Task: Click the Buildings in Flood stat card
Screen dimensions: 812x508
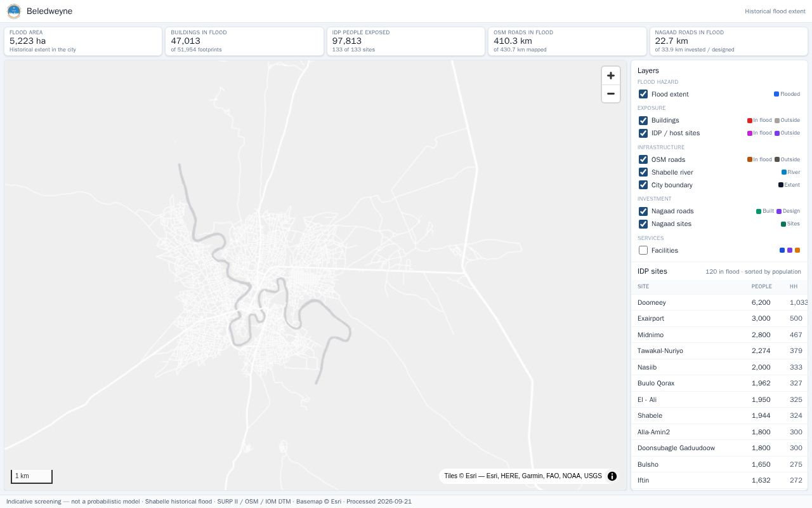Action: tap(244, 41)
